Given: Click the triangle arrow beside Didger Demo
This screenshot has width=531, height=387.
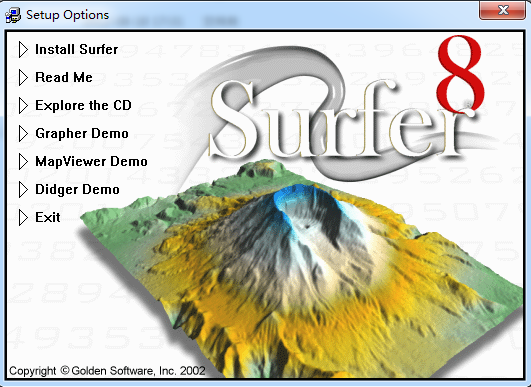Looking at the screenshot, I should [23, 190].
